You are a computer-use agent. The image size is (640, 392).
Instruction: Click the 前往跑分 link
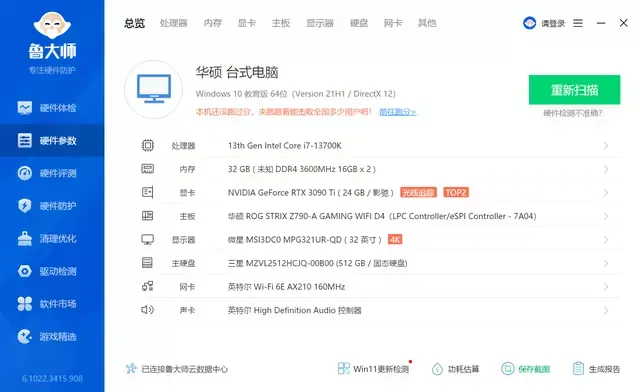398,112
